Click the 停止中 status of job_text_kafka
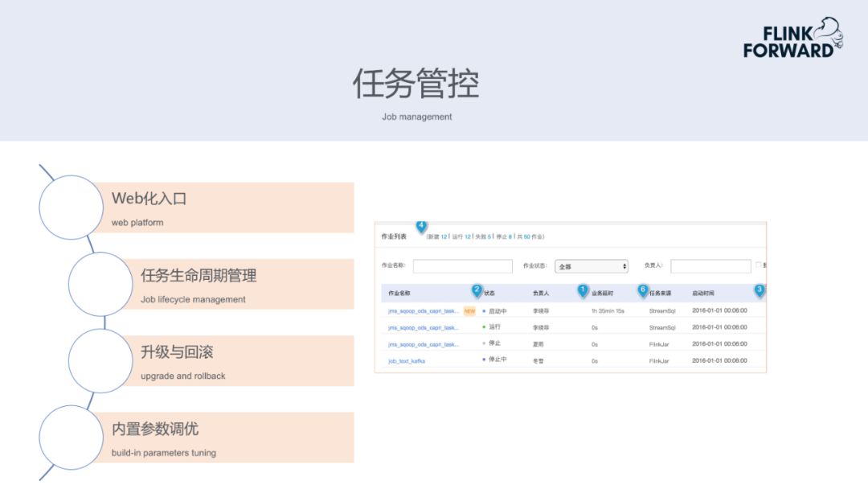868x489 pixels. point(497,360)
